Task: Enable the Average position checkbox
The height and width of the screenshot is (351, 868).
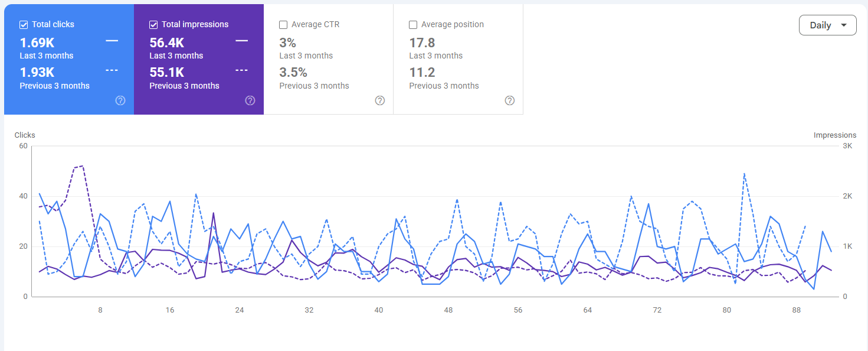Action: coord(413,25)
